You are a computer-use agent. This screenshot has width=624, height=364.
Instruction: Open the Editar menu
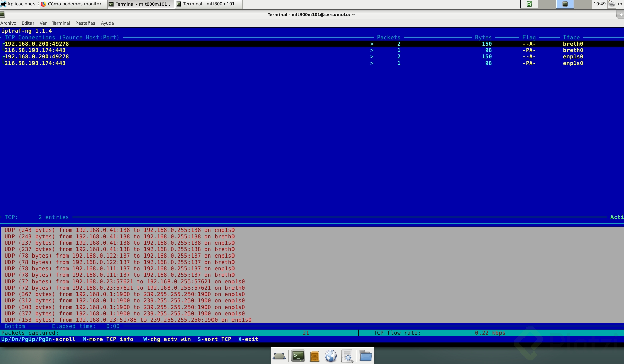(28, 23)
